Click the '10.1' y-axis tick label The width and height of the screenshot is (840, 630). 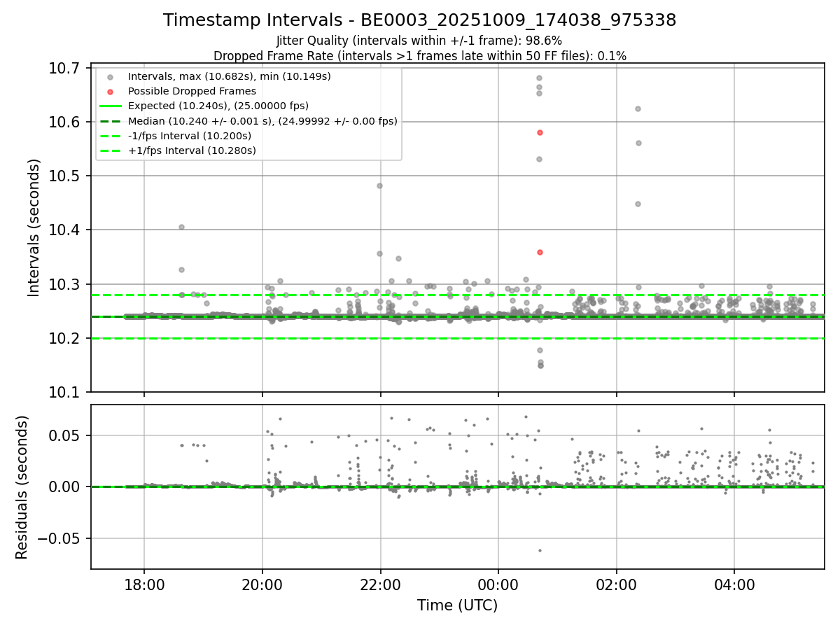65,392
